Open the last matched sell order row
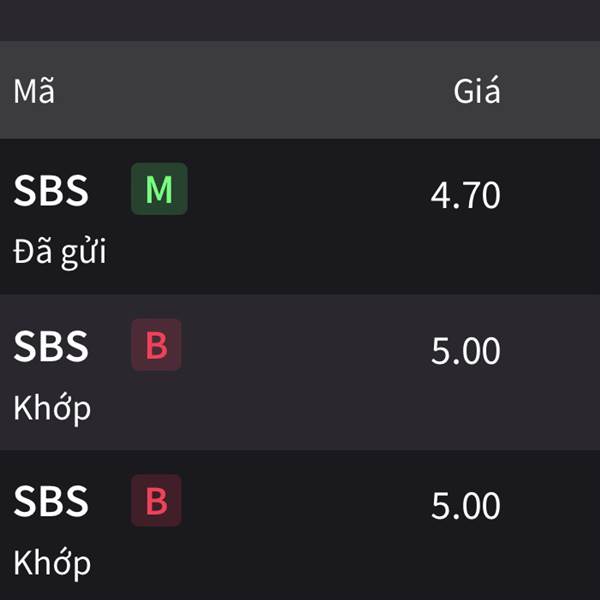Viewport: 600px width, 600px height. point(300,525)
